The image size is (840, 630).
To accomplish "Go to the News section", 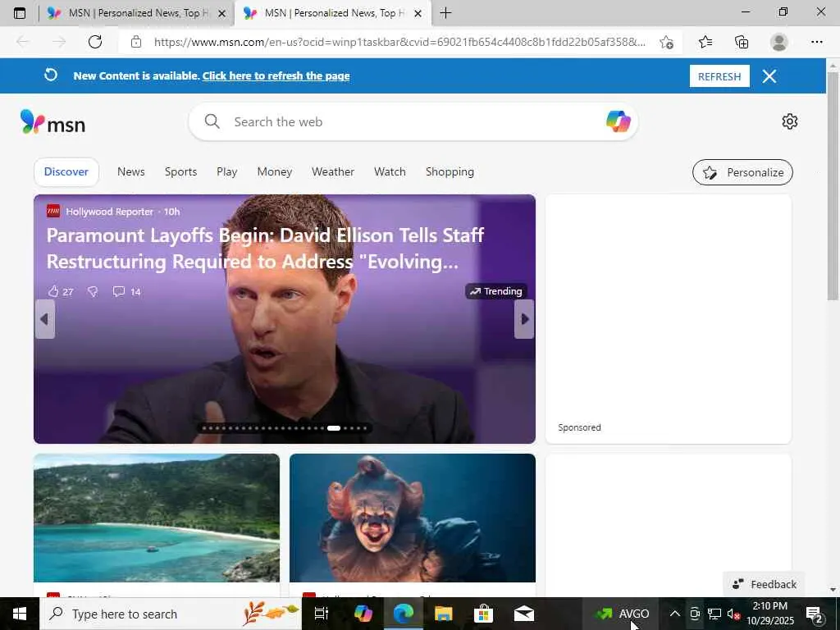I will click(x=131, y=172).
